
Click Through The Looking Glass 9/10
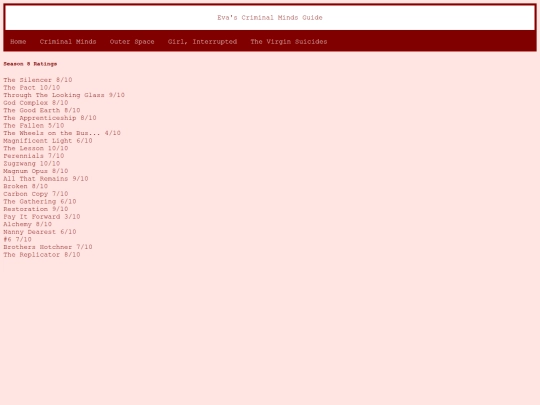(x=64, y=95)
